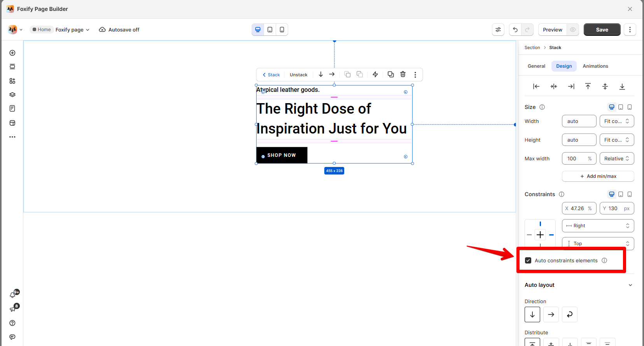This screenshot has height=346, width=644.
Task: Select mobile breakpoint for Size
Action: [x=630, y=107]
